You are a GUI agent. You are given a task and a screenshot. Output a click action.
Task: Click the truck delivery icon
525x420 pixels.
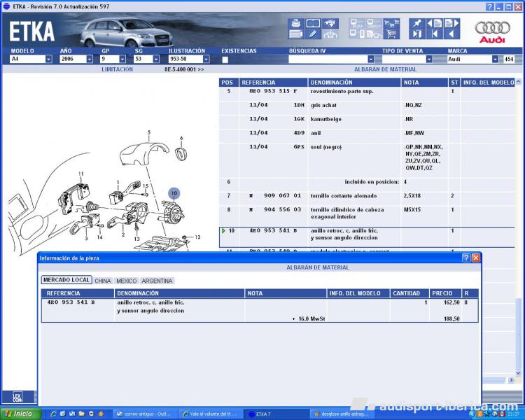click(374, 34)
